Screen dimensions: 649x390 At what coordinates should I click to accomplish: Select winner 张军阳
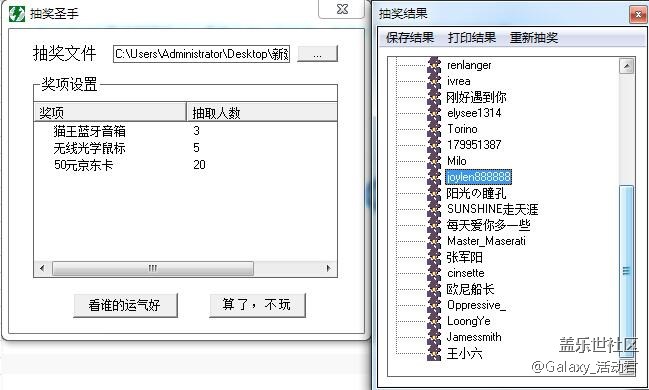pos(464,257)
